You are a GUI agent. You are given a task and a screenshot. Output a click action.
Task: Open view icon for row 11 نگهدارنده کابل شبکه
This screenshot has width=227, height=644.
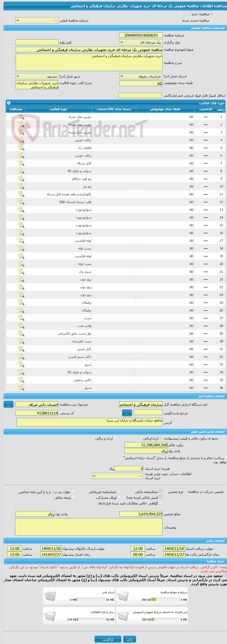point(21,194)
